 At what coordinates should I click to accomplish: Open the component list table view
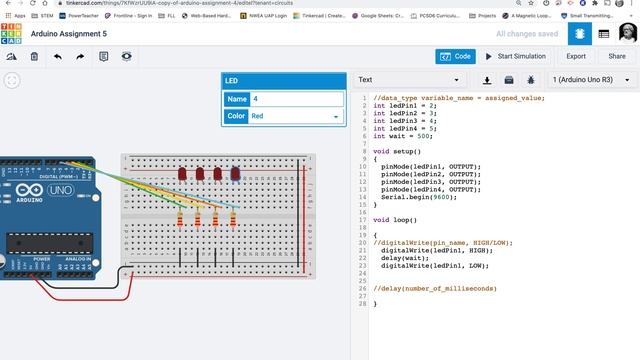tap(604, 34)
